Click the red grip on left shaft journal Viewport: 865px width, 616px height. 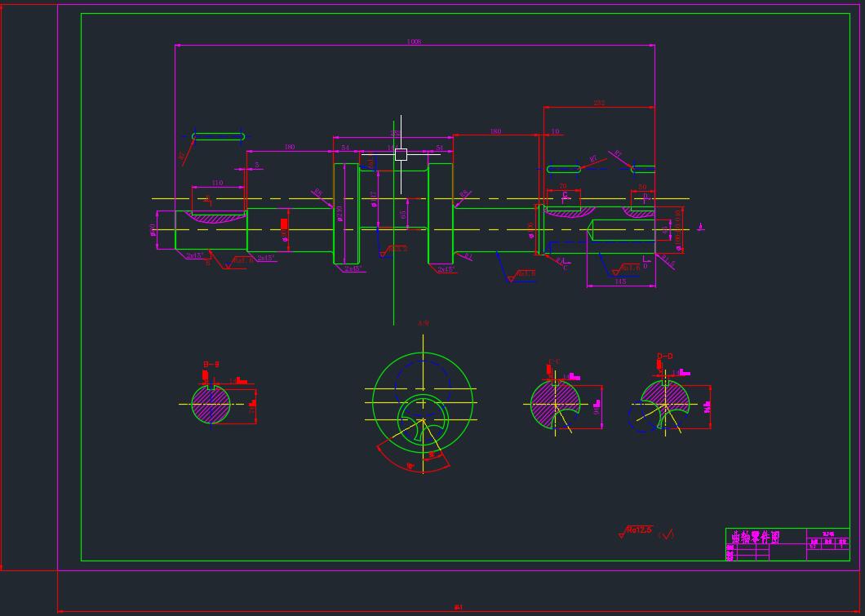(x=285, y=224)
